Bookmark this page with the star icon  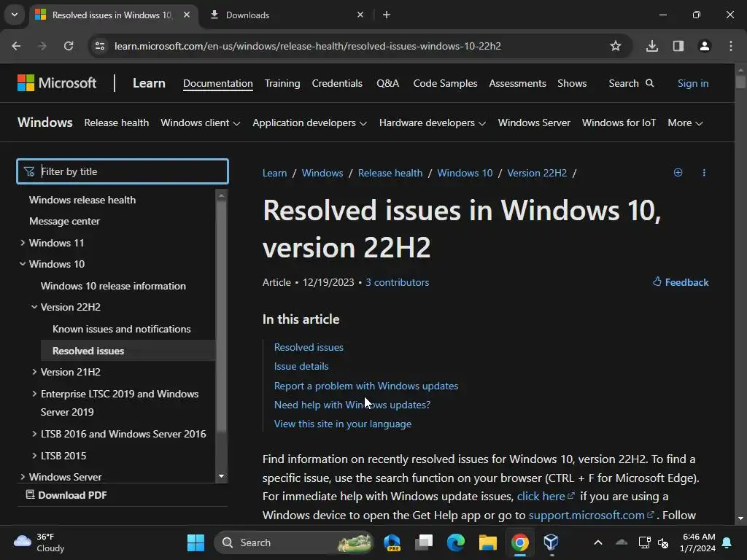616,46
